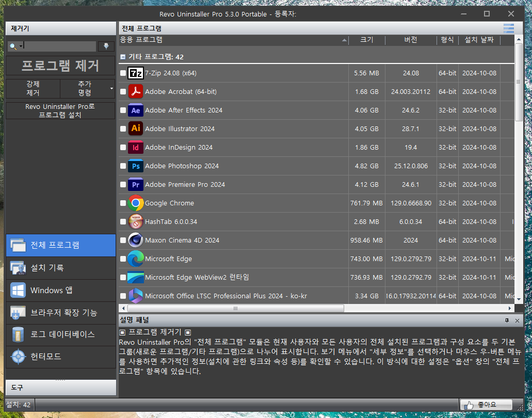The width and height of the screenshot is (532, 418).
Task: Click the horizontal scrollbar thumb
Action: click(235, 309)
